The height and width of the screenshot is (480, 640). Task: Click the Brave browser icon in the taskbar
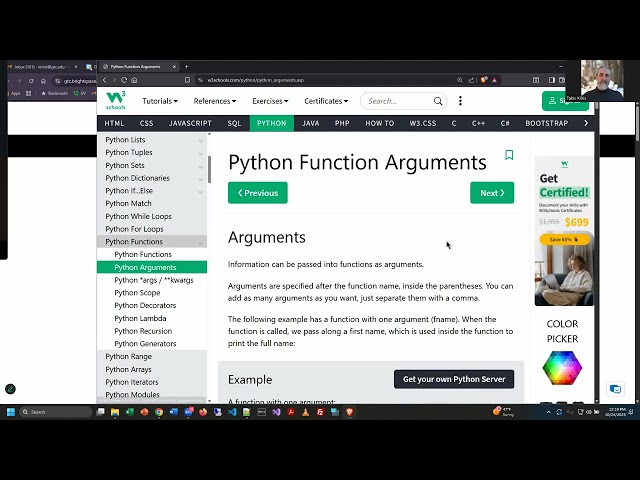(x=349, y=412)
